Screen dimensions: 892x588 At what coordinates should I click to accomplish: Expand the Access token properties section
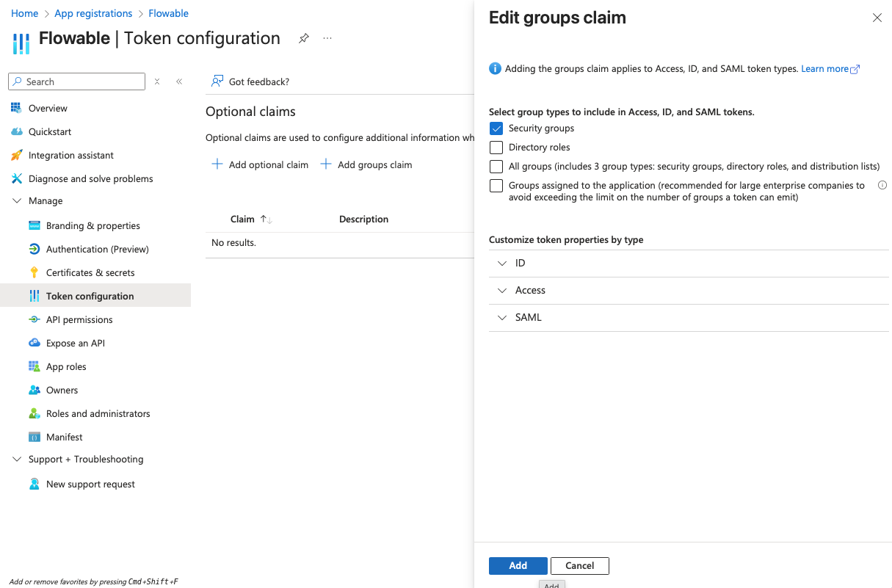[502, 290]
